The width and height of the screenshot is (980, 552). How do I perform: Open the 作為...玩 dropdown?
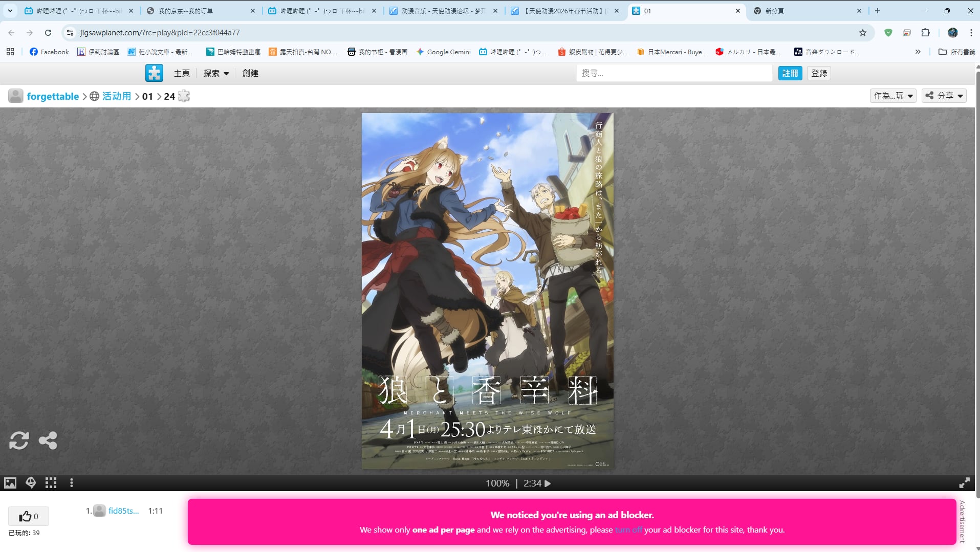(892, 96)
